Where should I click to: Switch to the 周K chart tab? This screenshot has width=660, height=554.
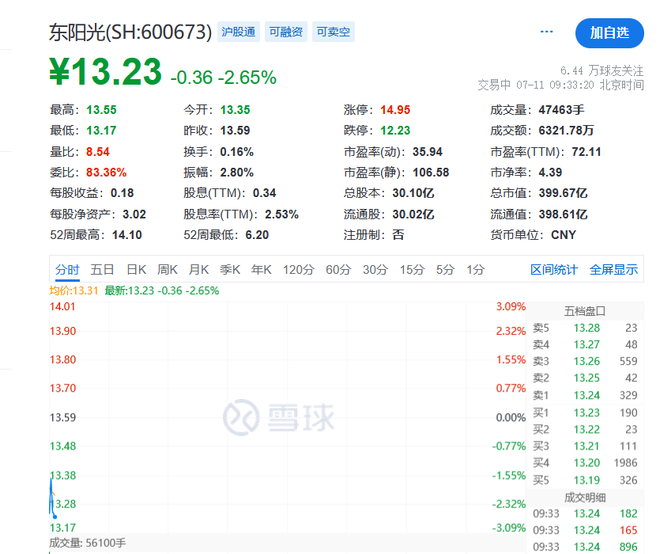168,269
